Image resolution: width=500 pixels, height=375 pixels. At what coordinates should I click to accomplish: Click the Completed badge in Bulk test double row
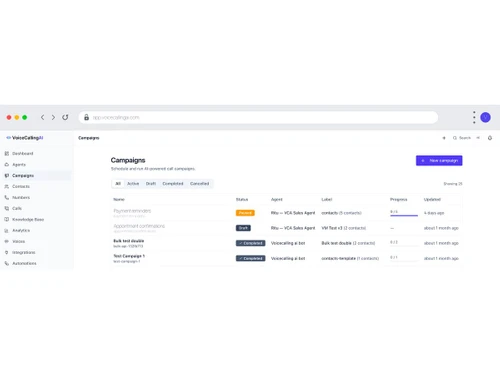tap(251, 243)
